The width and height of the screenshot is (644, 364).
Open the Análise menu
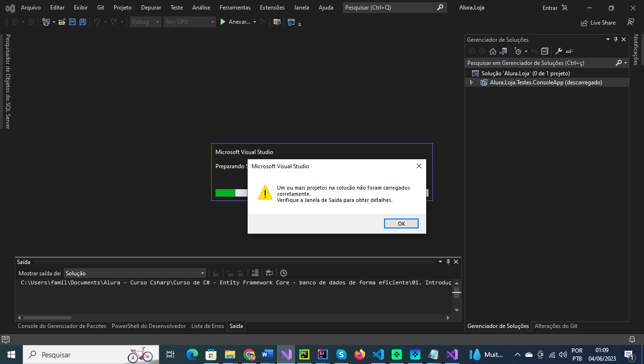pyautogui.click(x=201, y=8)
